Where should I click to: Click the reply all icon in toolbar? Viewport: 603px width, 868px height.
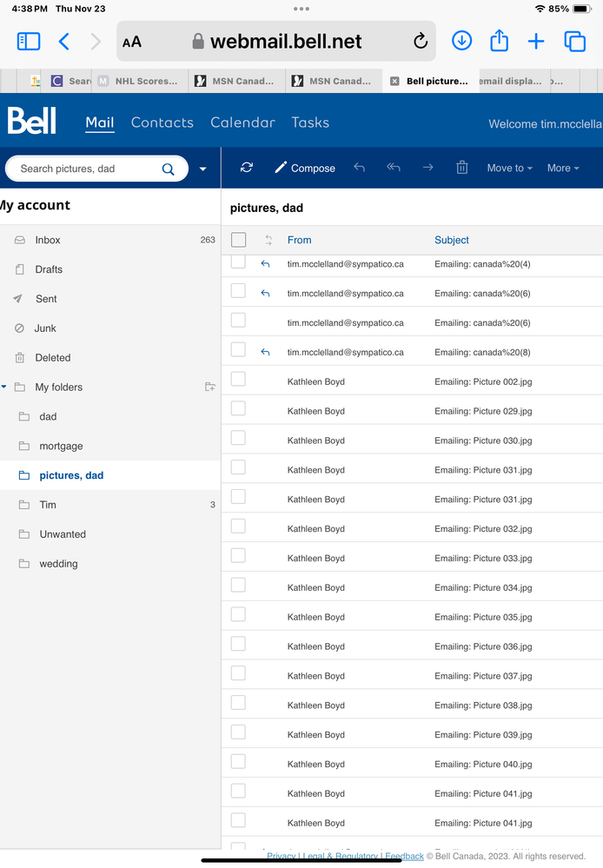394,168
